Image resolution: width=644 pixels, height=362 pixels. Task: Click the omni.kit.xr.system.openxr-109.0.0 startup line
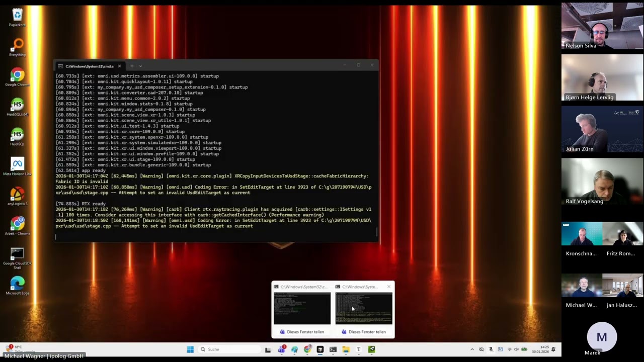pyautogui.click(x=132, y=137)
